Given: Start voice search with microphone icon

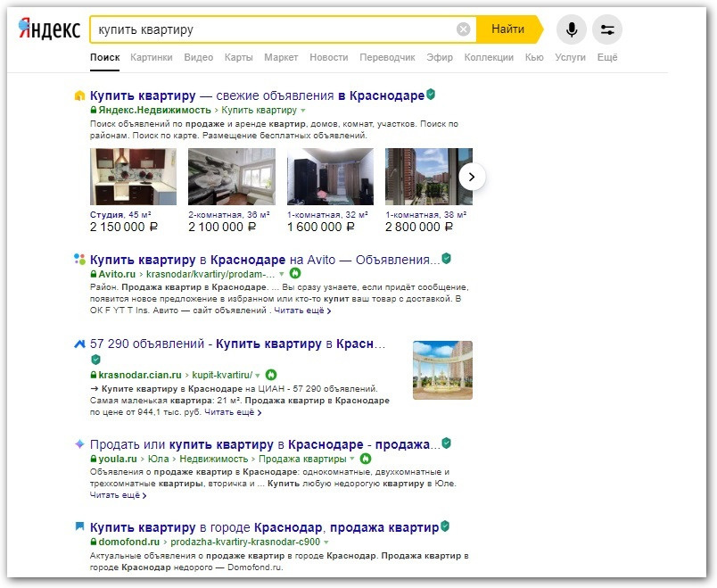Looking at the screenshot, I should [x=571, y=29].
